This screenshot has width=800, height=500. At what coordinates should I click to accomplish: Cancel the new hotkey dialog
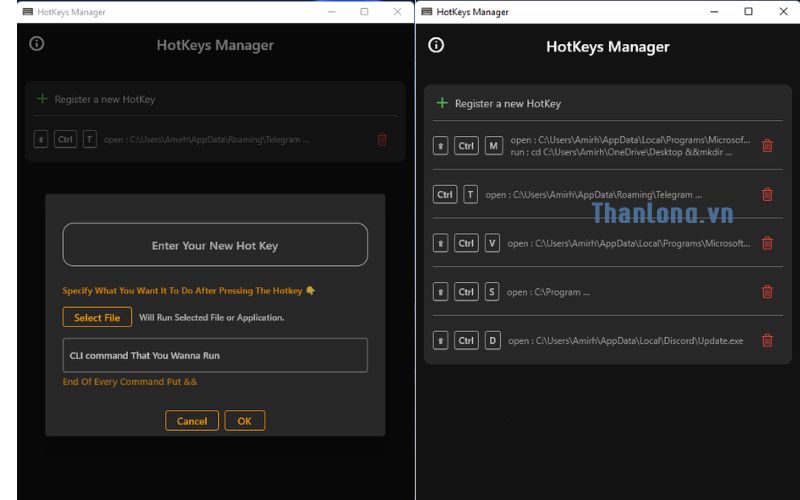pos(191,421)
